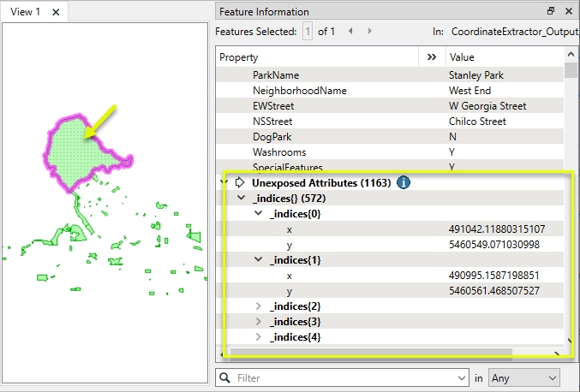Expand the _indices{2} tree node
Viewport: 580px width, 392px height.
[x=259, y=306]
